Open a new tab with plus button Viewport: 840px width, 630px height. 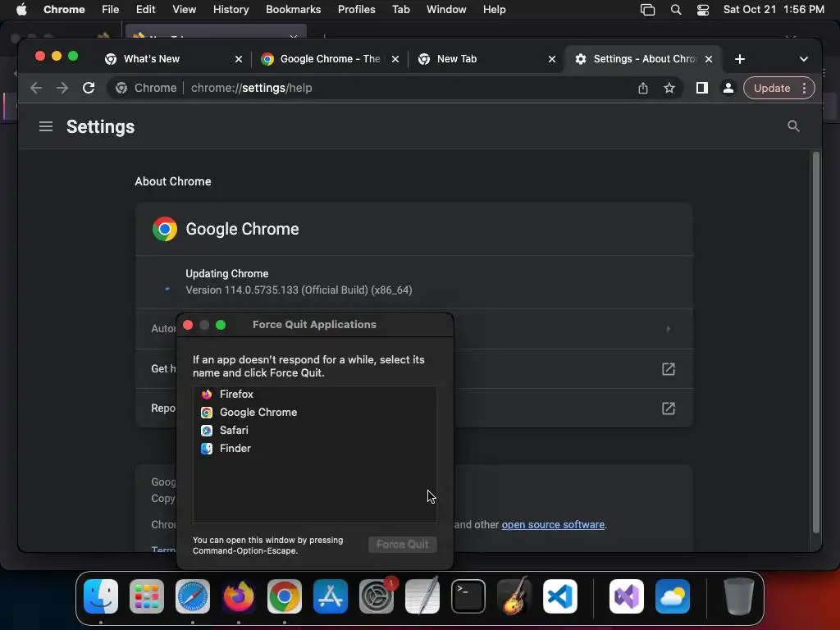740,59
